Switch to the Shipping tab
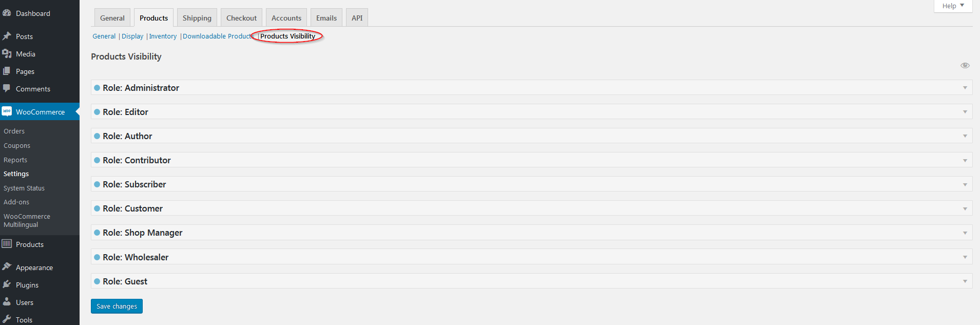The height and width of the screenshot is (325, 980). [197, 18]
